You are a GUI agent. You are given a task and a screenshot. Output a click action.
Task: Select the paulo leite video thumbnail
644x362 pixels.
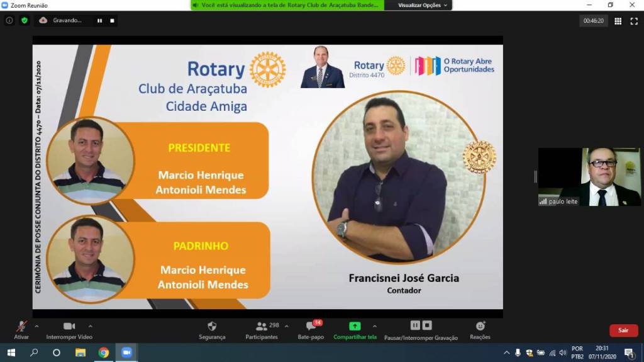589,177
